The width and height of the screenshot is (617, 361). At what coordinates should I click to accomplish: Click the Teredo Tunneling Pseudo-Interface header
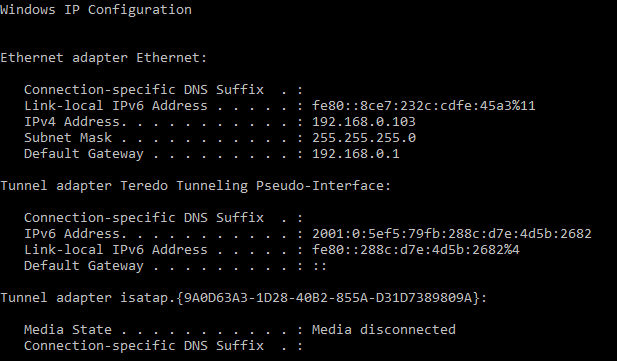click(196, 186)
